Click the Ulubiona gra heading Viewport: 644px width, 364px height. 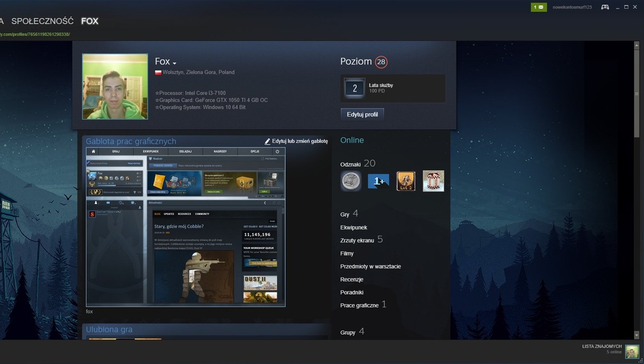coord(109,329)
